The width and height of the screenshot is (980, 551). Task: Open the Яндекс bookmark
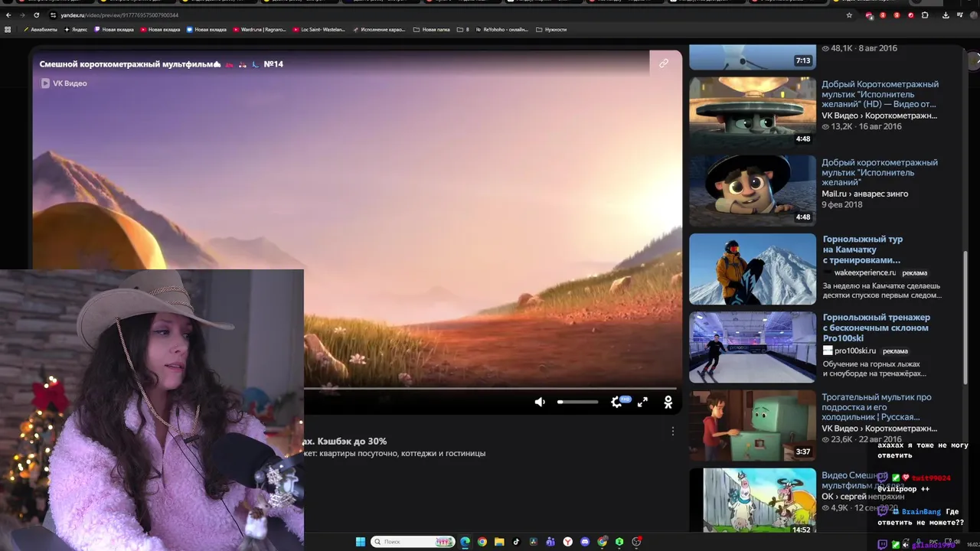76,30
